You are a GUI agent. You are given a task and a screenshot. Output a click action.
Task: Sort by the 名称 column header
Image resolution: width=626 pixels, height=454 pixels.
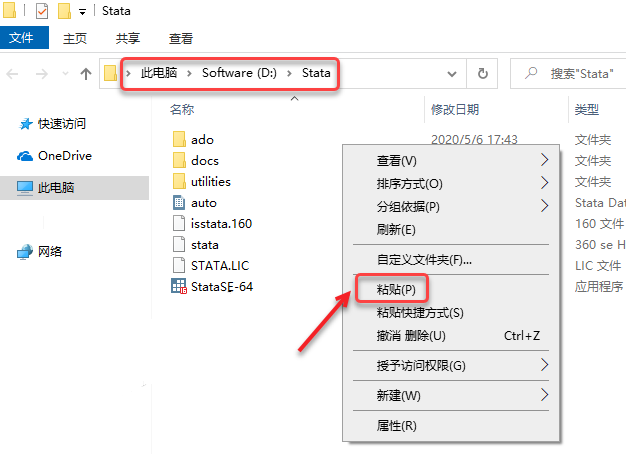click(x=182, y=109)
